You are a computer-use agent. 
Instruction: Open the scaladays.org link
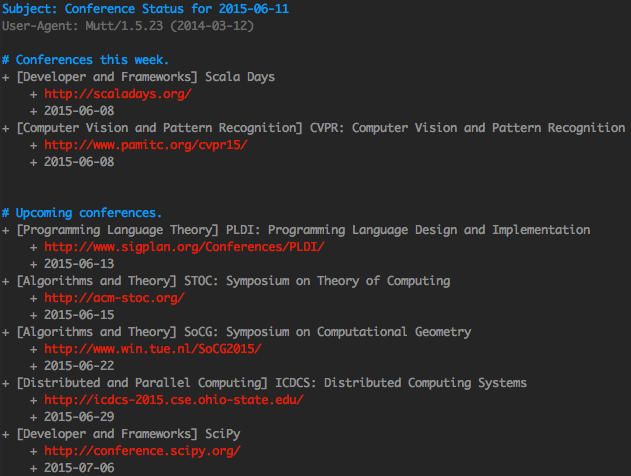[x=118, y=94]
